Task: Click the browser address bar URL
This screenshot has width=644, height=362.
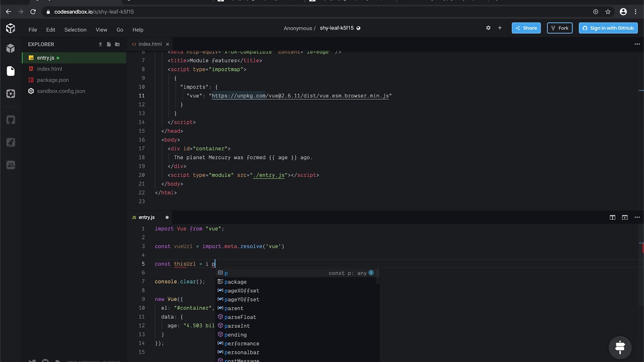Action: click(94, 12)
